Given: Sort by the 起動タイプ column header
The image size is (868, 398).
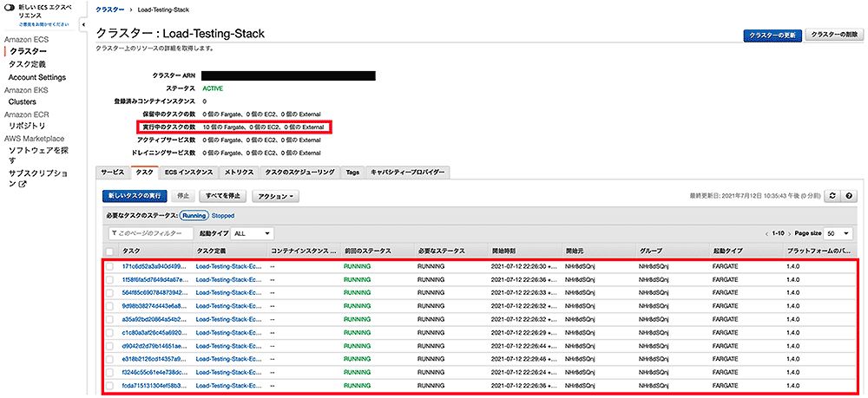Looking at the screenshot, I should point(727,251).
